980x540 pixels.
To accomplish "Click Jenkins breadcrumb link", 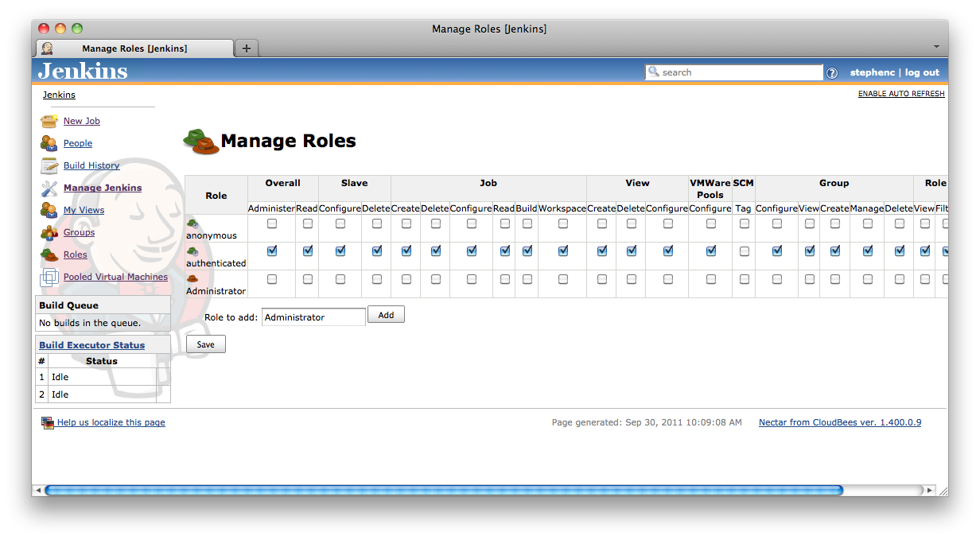I will click(x=59, y=95).
